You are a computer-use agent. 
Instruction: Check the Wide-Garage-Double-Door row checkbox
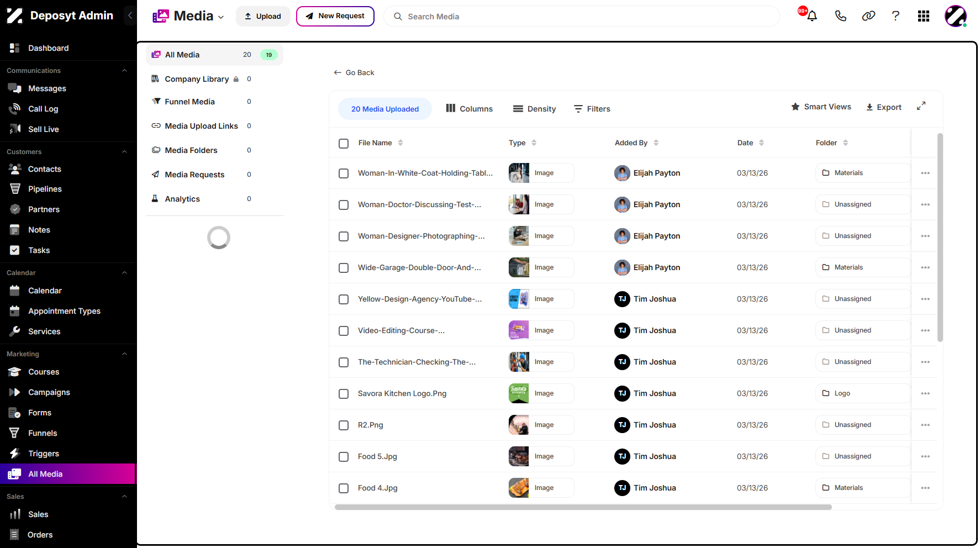[344, 268]
